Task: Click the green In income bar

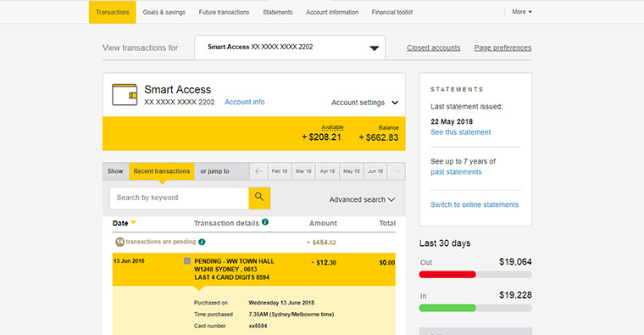Action: [x=447, y=308]
